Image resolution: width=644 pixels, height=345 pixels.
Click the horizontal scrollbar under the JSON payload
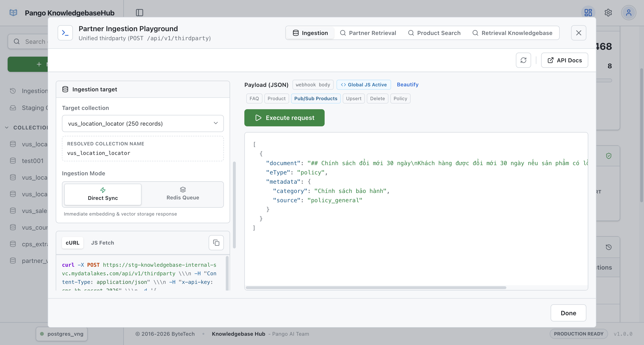pos(376,288)
